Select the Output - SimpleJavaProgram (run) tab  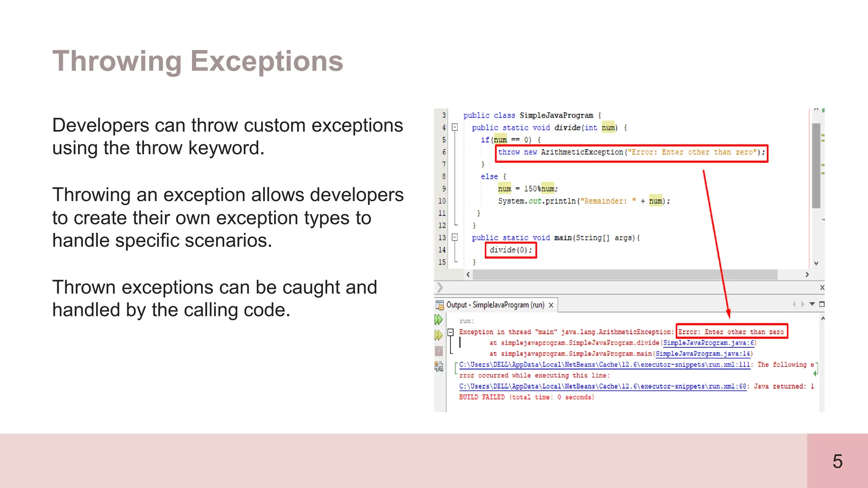click(495, 305)
